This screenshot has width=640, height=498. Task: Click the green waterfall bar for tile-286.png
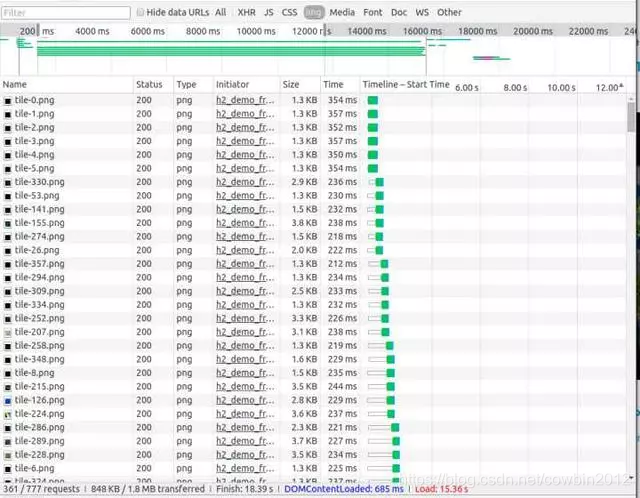tap(395, 428)
